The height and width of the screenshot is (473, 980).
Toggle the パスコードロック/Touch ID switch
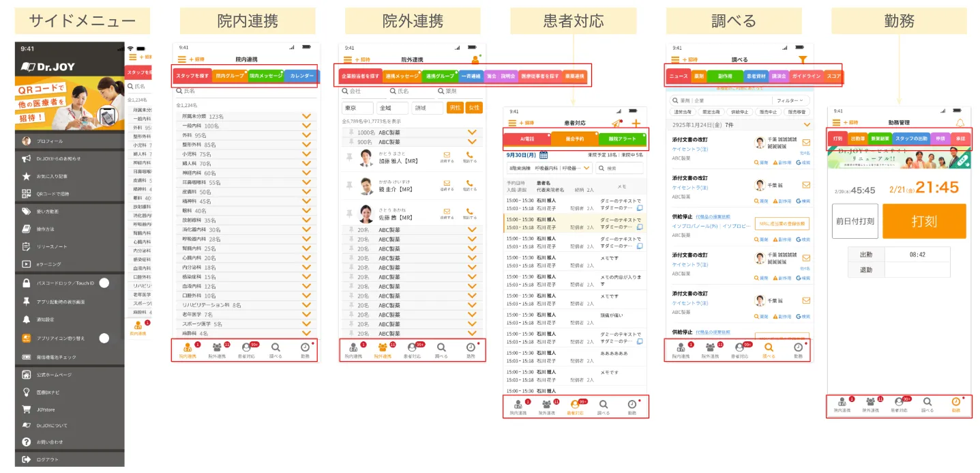pos(104,283)
